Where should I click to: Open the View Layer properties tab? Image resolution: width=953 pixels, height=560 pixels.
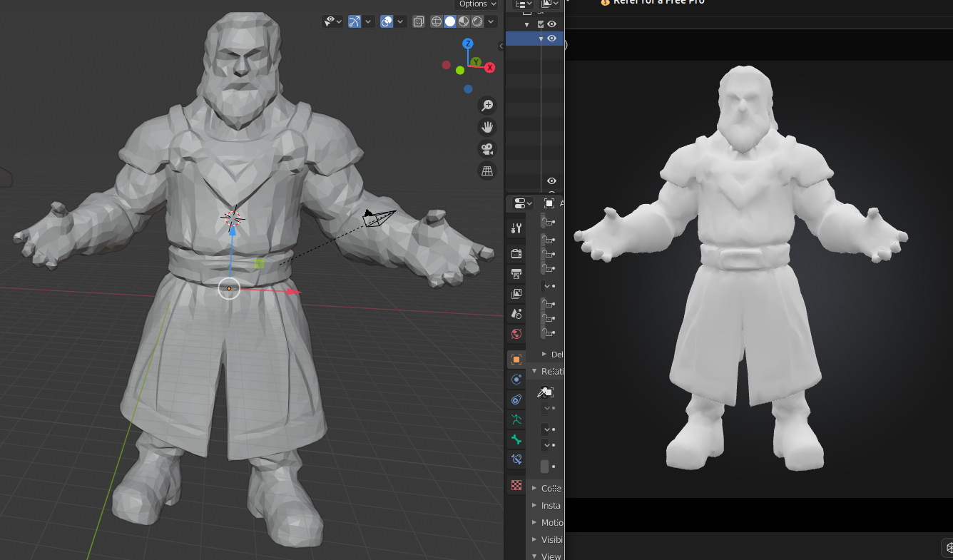(x=516, y=293)
